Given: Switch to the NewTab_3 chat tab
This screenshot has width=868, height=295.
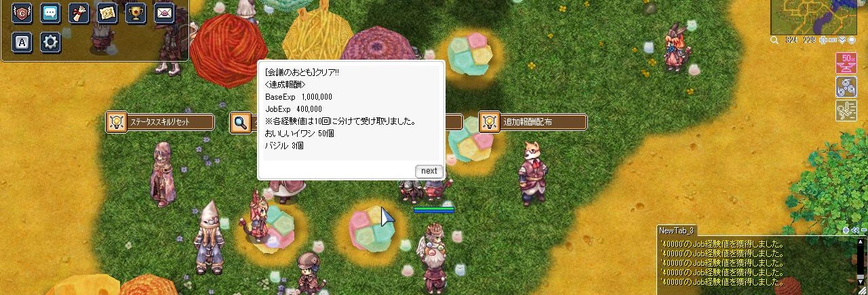Looking at the screenshot, I should coord(676,231).
